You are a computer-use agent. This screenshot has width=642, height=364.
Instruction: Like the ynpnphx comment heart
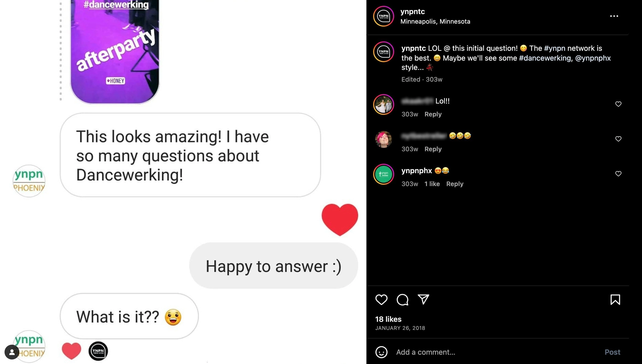click(x=618, y=173)
